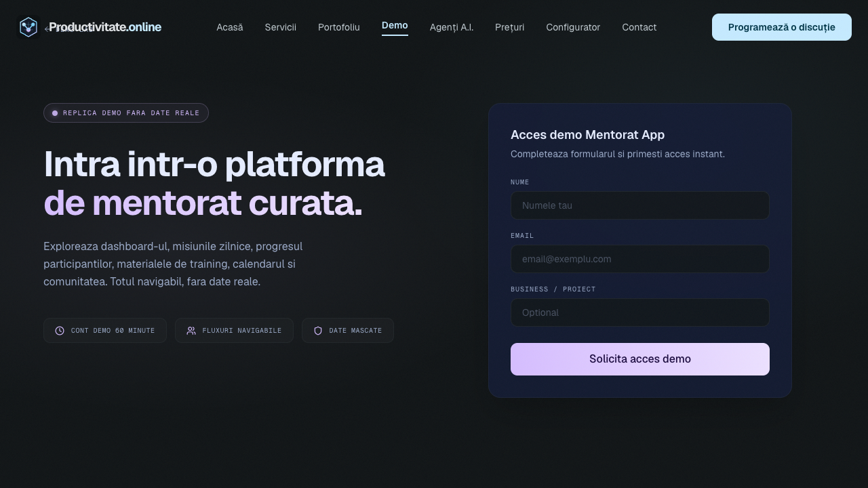
Task: Click the 'de mentorat curata.' headline text
Action: 203,203
